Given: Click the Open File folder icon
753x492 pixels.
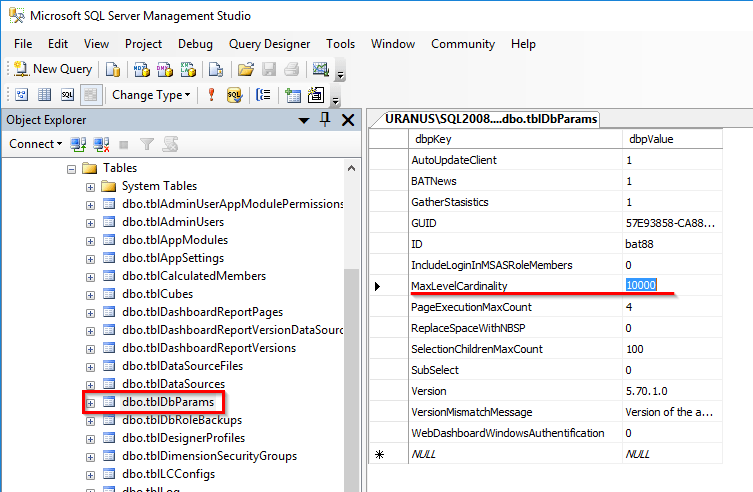Looking at the screenshot, I should [245, 70].
